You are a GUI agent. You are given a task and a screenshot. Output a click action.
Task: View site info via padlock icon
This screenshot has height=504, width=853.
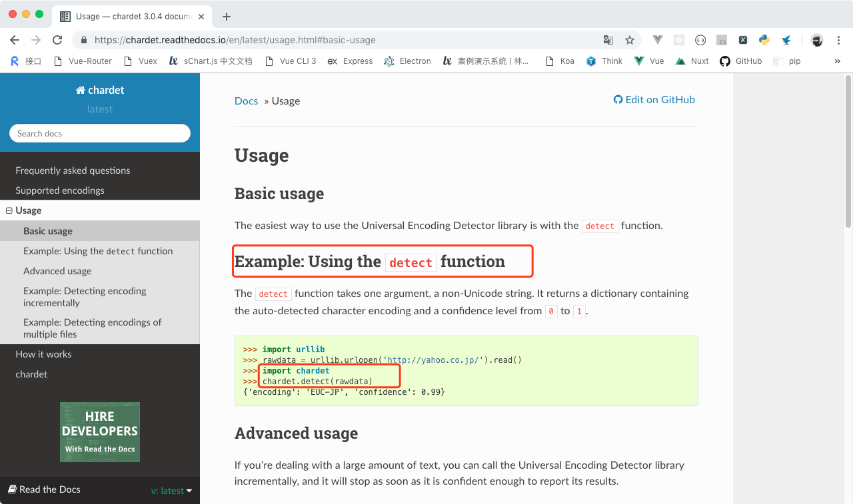(x=84, y=40)
